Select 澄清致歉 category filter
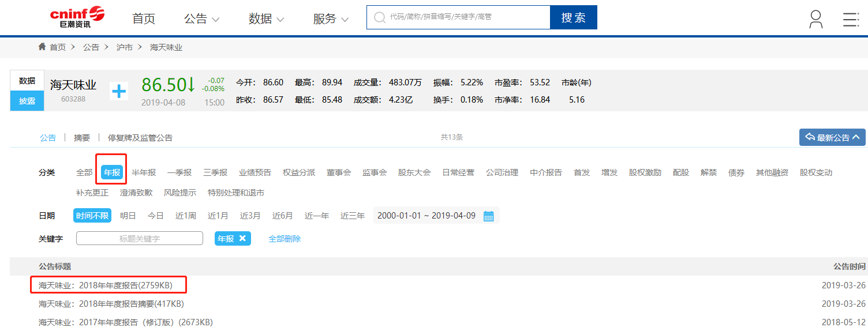Viewport: 868px width, 331px height. tap(136, 193)
